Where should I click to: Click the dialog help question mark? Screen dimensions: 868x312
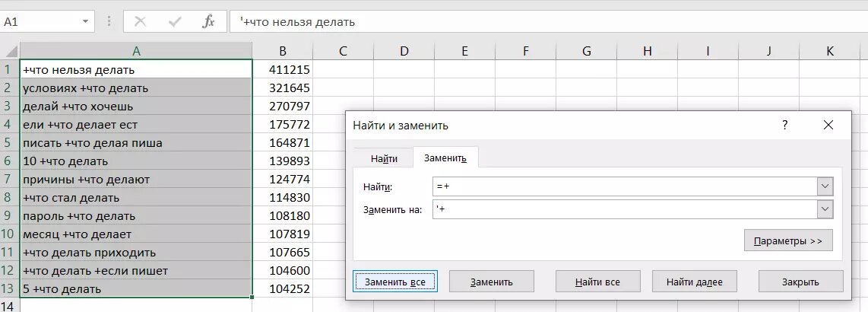coord(785,125)
